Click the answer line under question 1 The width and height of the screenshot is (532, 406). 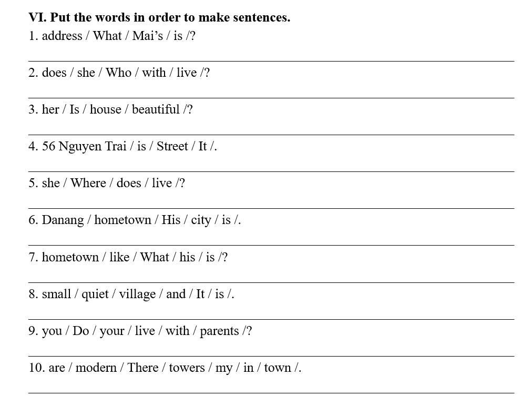[x=271, y=61]
